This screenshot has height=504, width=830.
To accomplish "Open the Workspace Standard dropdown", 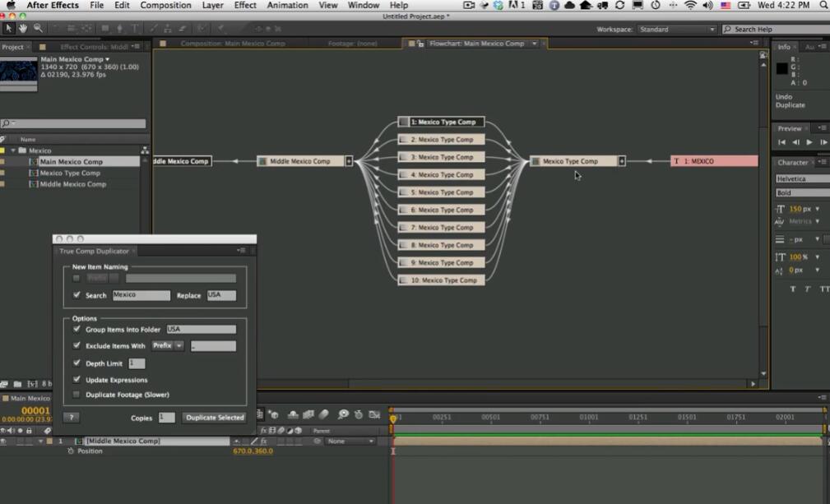I will pos(677,30).
